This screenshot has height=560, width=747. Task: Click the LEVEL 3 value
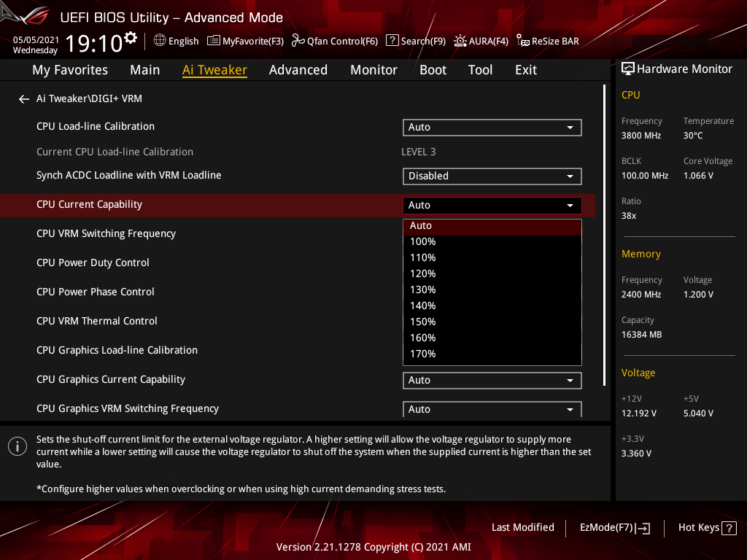coord(418,152)
